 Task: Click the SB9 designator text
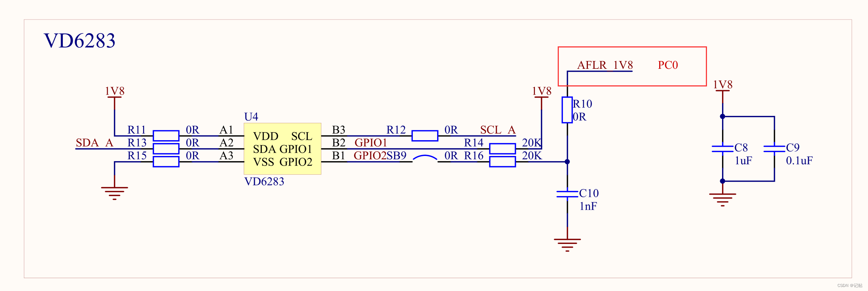(397, 156)
